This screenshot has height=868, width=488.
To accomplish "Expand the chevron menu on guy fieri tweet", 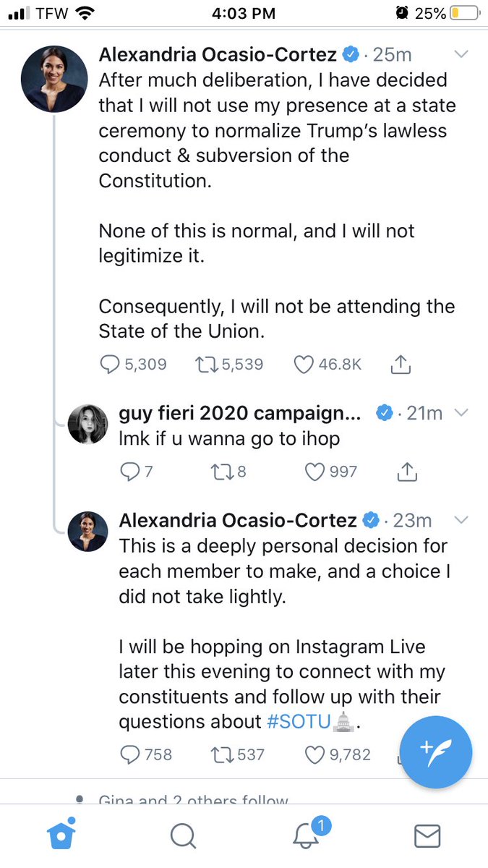I will point(461,413).
